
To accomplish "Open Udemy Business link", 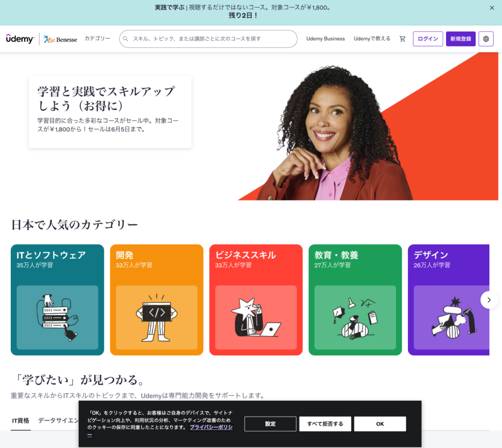I will coord(326,39).
